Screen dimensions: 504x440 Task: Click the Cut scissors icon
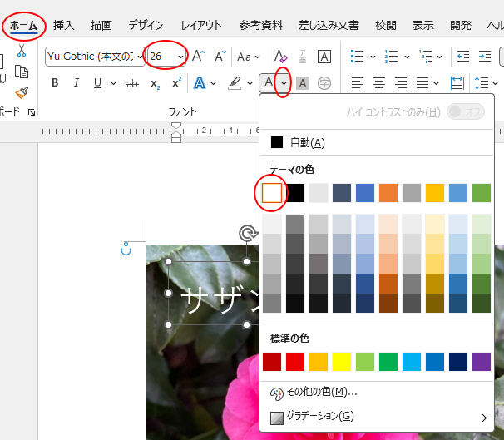[x=22, y=51]
